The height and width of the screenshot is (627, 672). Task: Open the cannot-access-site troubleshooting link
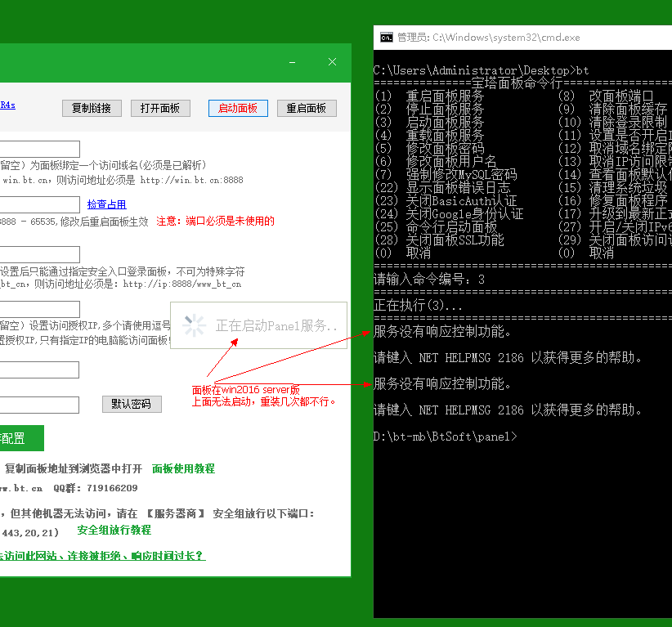(102, 556)
